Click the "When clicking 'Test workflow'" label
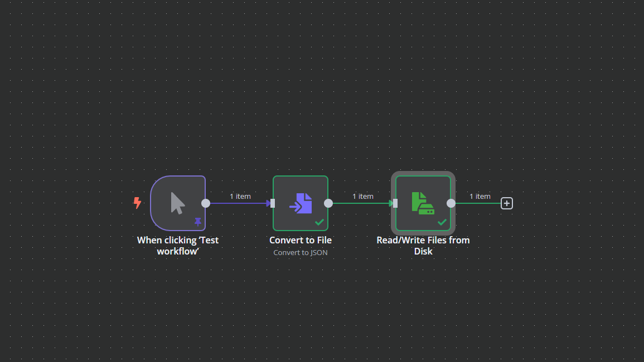 pos(178,246)
